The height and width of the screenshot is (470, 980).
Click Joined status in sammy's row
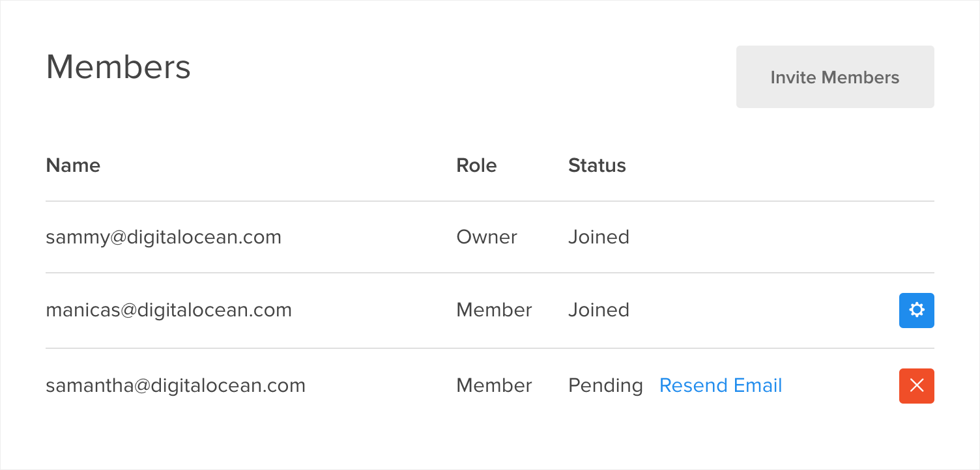599,237
